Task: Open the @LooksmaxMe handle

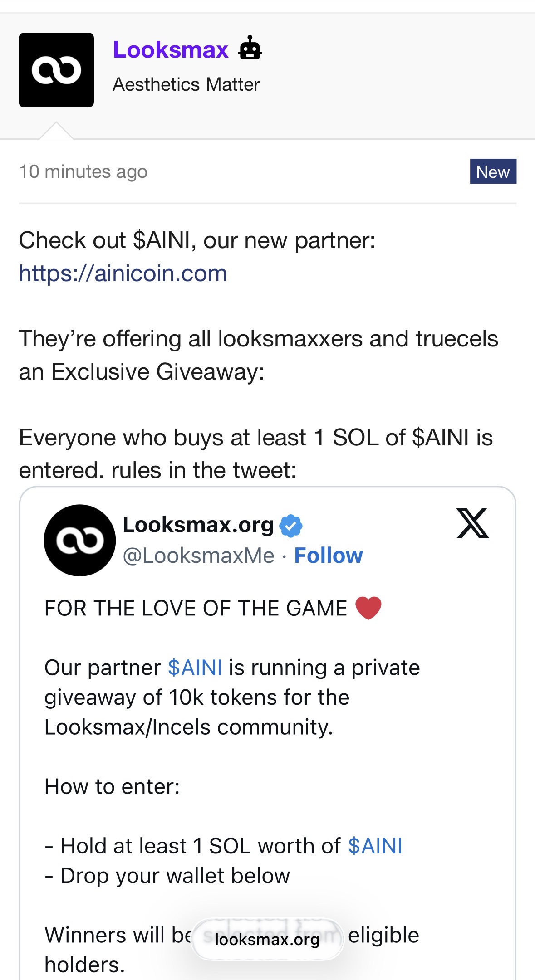Action: [199, 556]
